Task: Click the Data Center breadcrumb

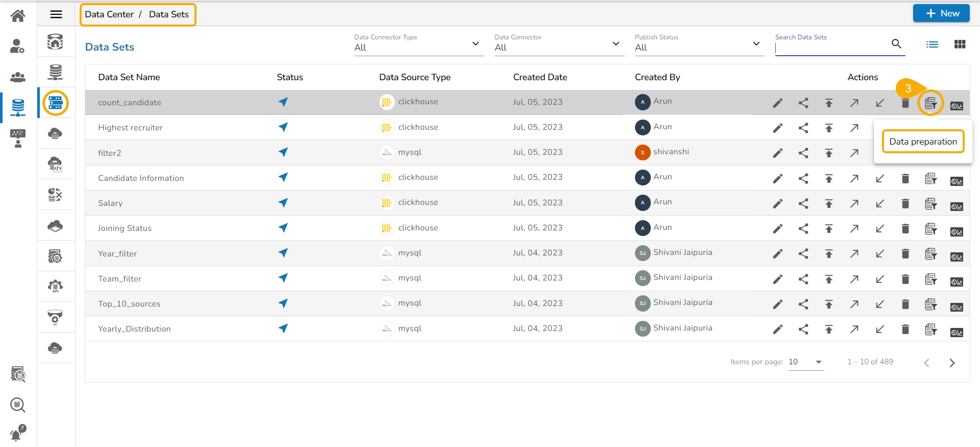Action: coord(109,14)
